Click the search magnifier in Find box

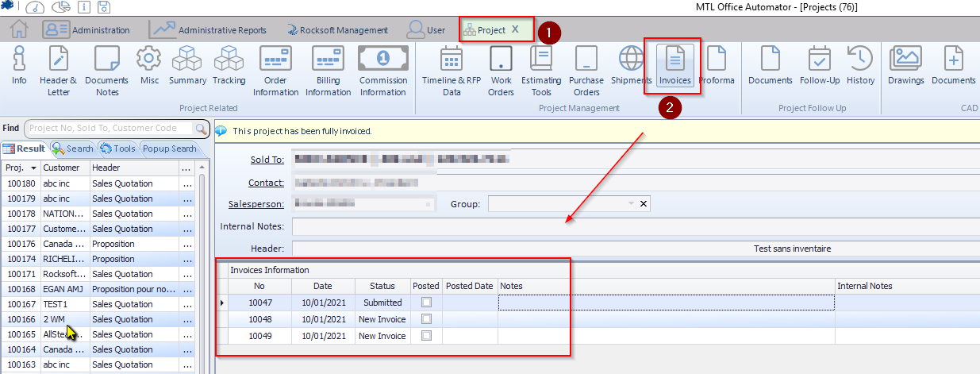[200, 128]
